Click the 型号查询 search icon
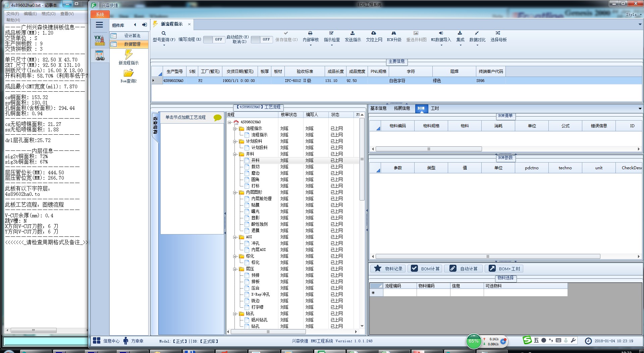This screenshot has width=644, height=353. [x=164, y=33]
